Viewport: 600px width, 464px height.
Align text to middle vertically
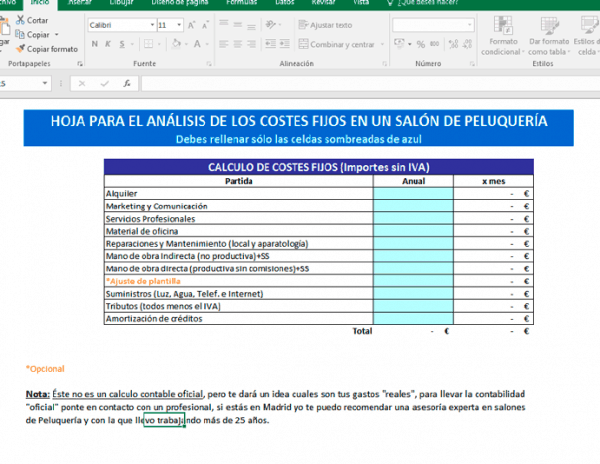coord(238,25)
